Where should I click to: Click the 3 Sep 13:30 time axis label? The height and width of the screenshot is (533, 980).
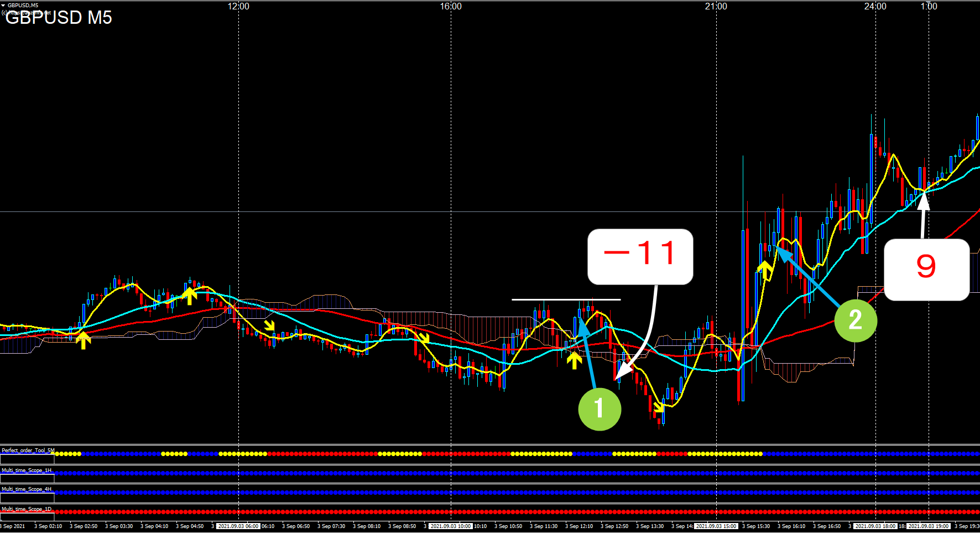650,526
